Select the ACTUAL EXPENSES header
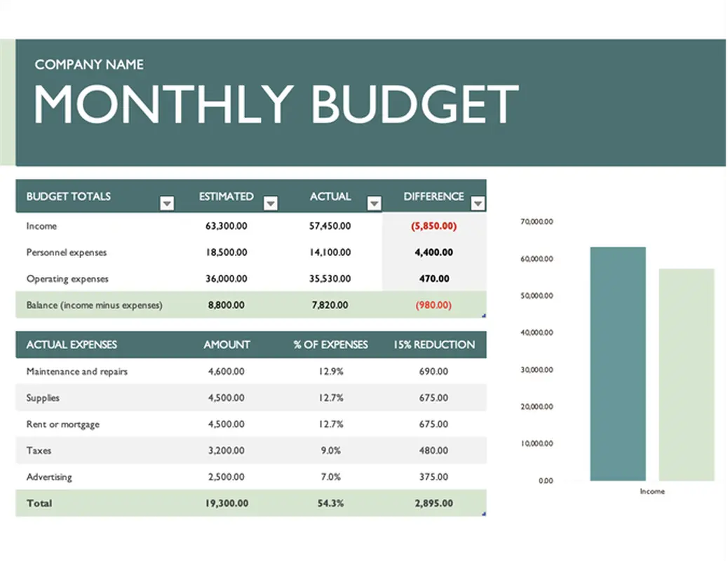This screenshot has width=728, height=561. tap(71, 345)
